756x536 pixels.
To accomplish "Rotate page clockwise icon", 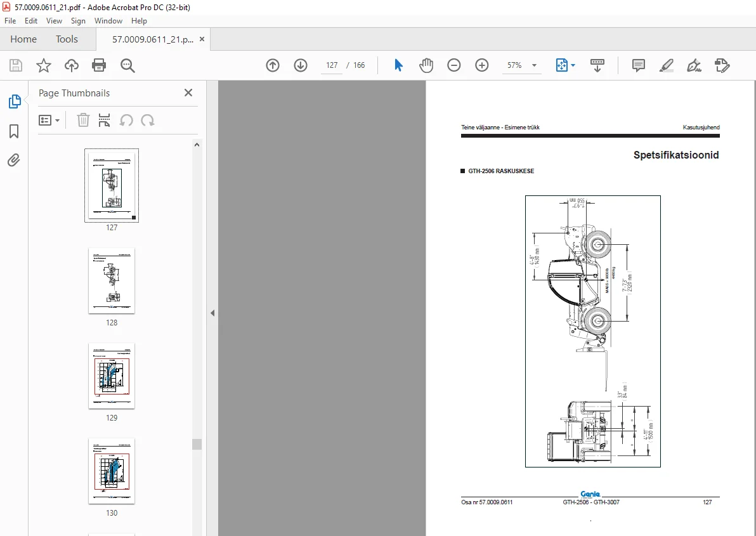I will [x=148, y=120].
